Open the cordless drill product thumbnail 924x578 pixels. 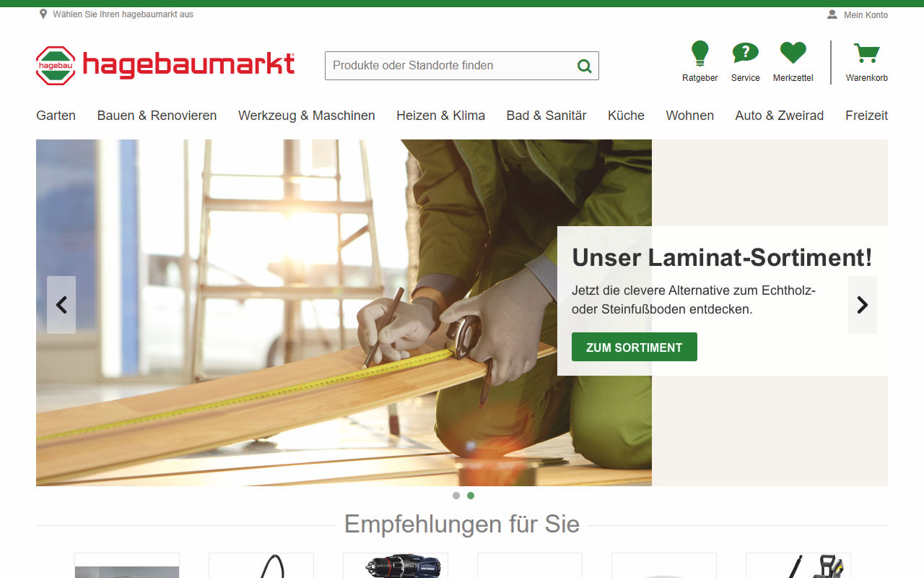click(396, 566)
